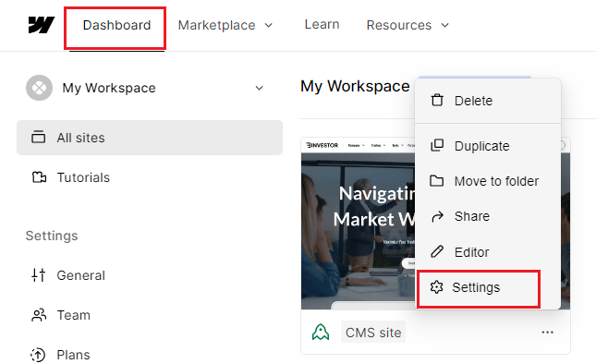The height and width of the screenshot is (364, 596).
Task: Open the Learn link in navigation
Action: click(x=322, y=24)
